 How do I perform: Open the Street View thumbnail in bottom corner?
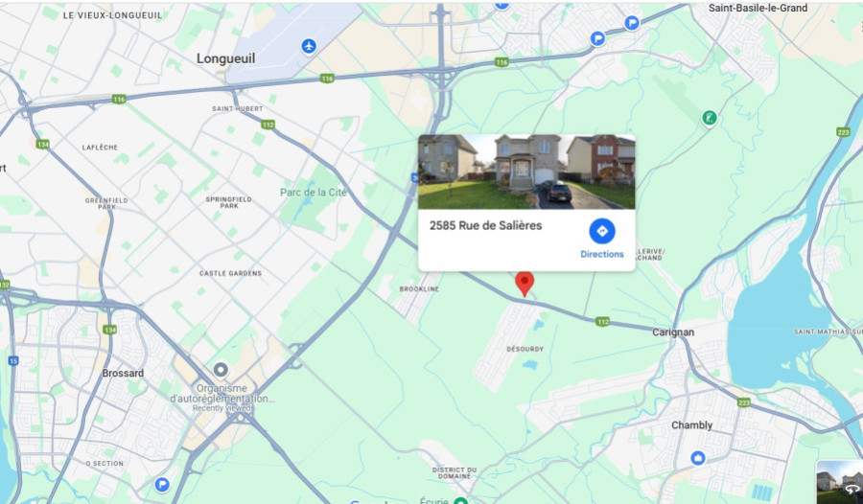(839, 482)
